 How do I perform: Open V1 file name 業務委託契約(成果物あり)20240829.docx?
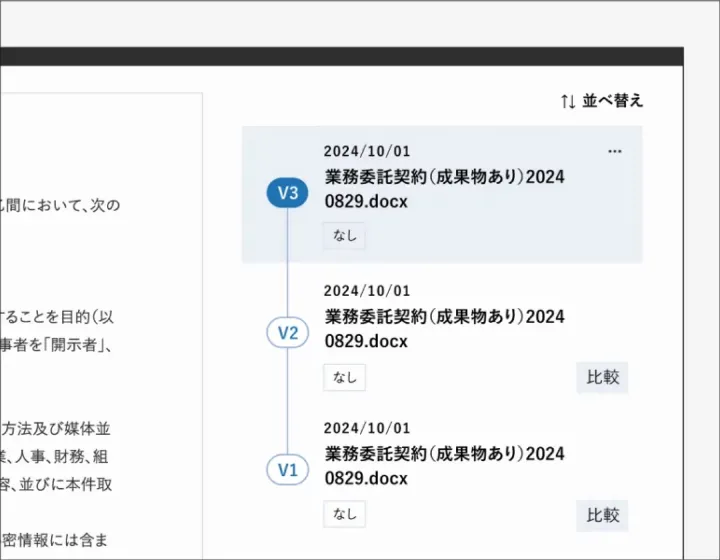444,466
